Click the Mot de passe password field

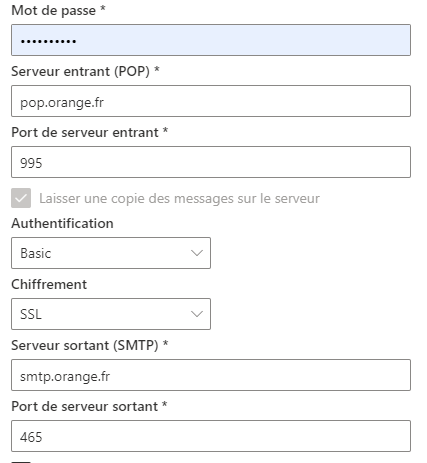click(x=211, y=40)
